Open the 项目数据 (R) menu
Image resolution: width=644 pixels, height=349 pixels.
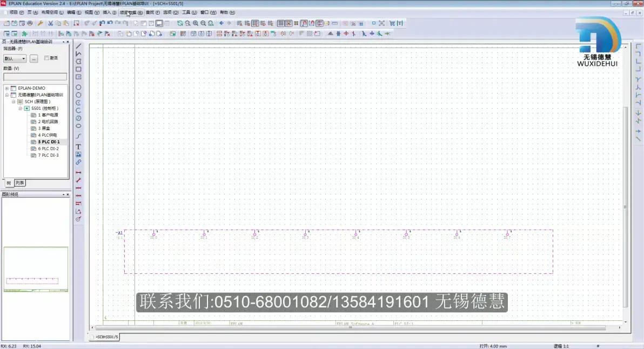click(131, 12)
